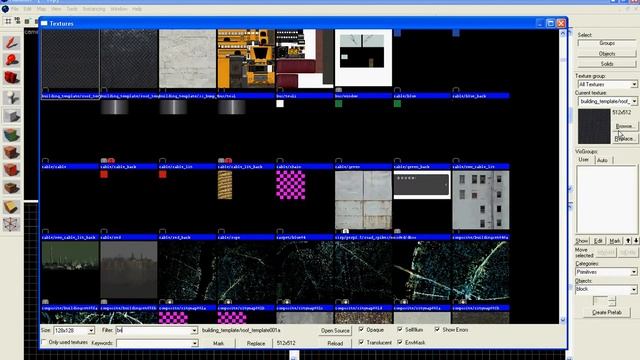
Task: Toggle the Show Errors checkbox
Action: pyautogui.click(x=437, y=329)
